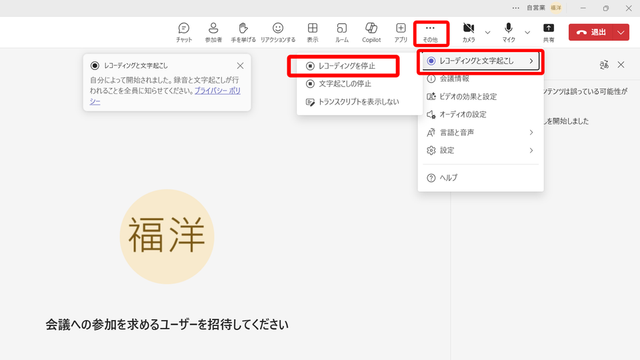Raise hand with 手を挙げる icon
640x360 pixels.
tap(243, 32)
